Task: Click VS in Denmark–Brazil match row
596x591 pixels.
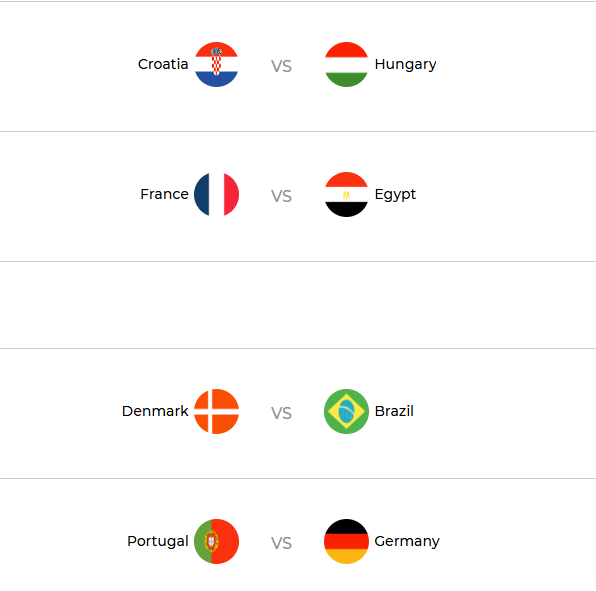Action: click(x=281, y=414)
